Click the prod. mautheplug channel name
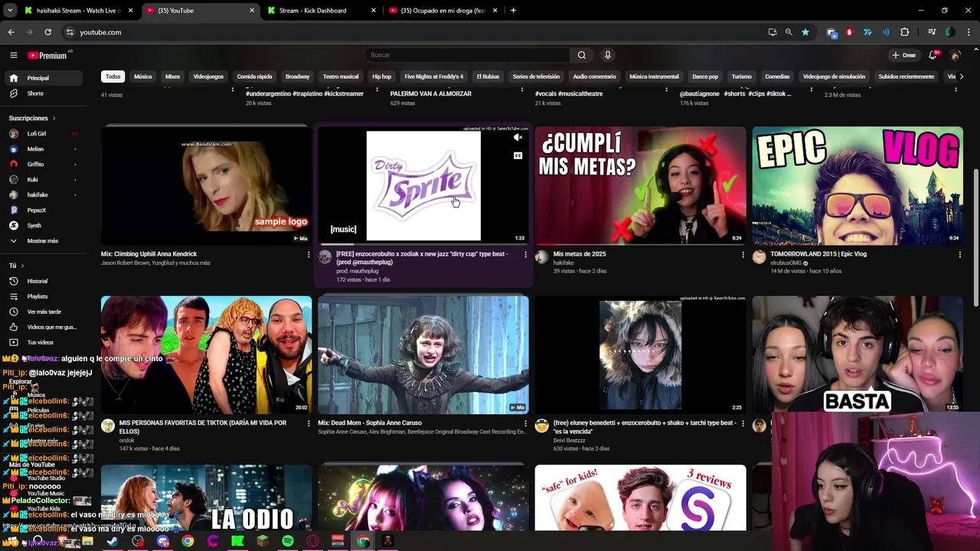Viewport: 980px width, 551px height. [x=358, y=271]
